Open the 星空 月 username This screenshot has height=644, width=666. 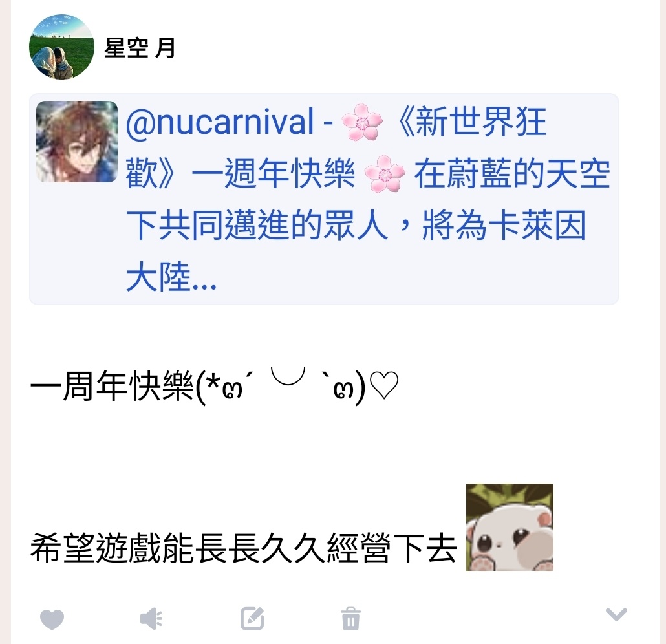[140, 48]
